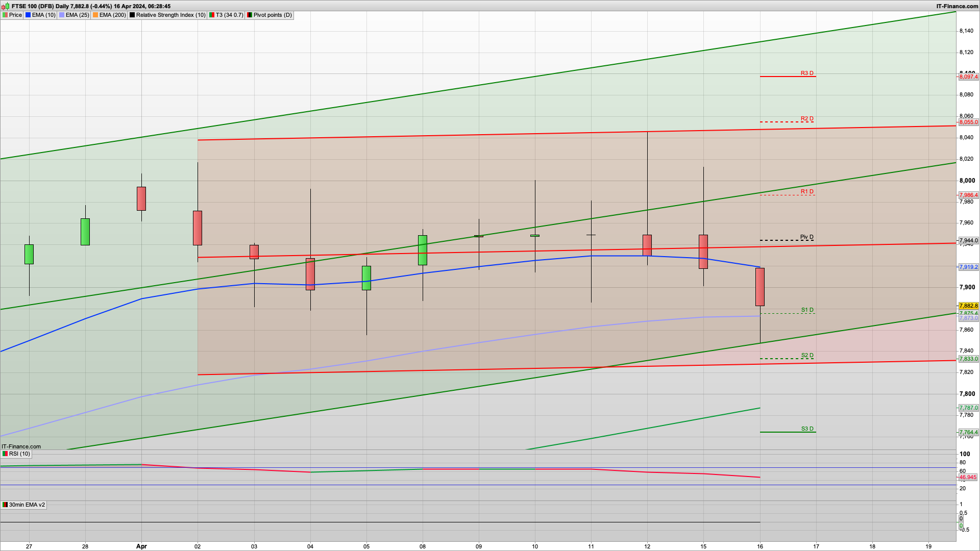
Task: Click the 7,900 level on price axis
Action: click(x=967, y=287)
